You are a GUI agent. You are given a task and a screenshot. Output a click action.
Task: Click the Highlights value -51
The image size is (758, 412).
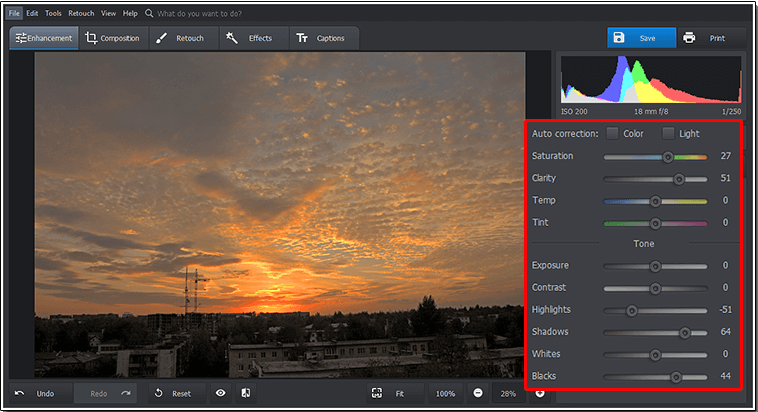pos(725,309)
